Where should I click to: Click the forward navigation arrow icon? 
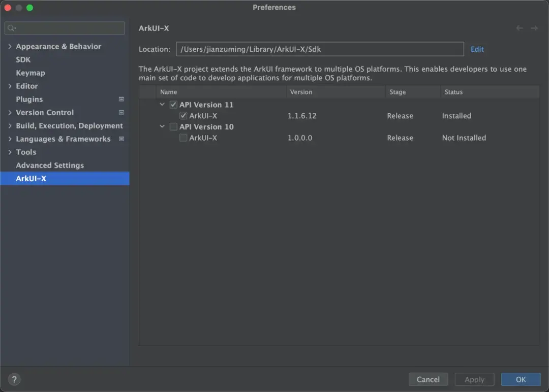tap(534, 28)
